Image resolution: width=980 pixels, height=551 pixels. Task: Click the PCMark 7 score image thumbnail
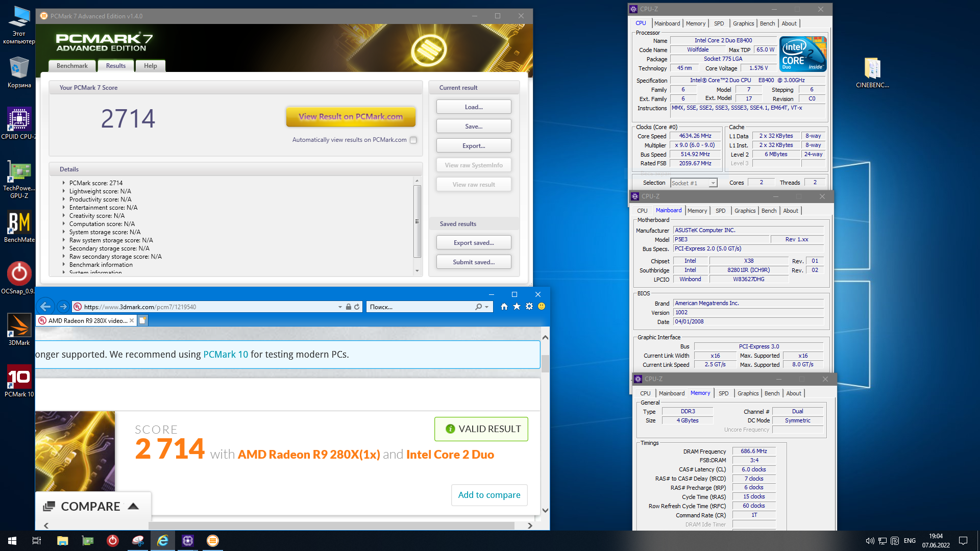click(75, 451)
